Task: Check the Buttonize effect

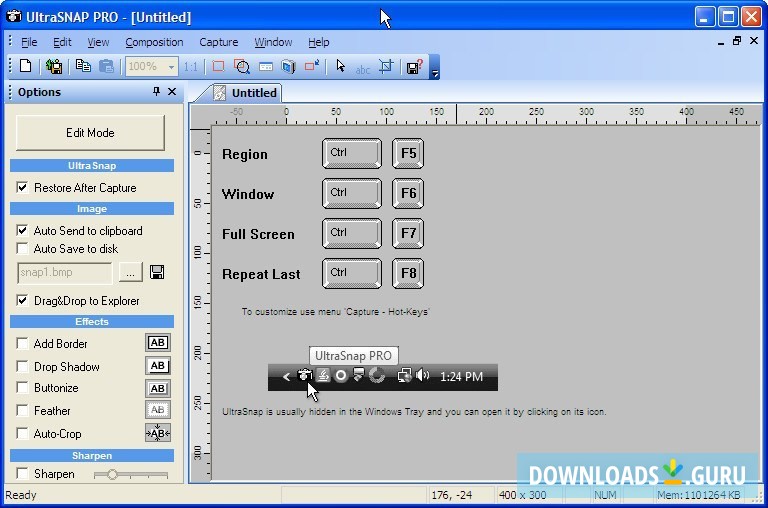Action: 22,387
